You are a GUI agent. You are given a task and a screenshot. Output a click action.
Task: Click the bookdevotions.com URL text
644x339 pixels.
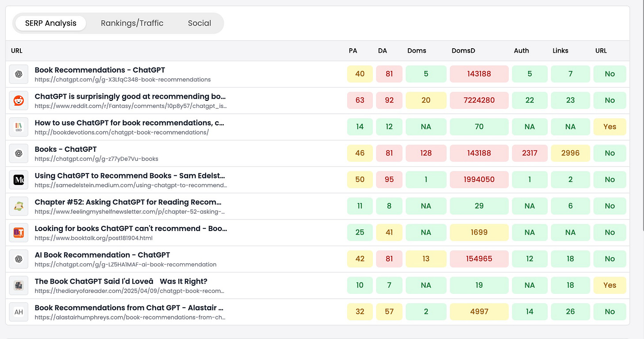122,132
